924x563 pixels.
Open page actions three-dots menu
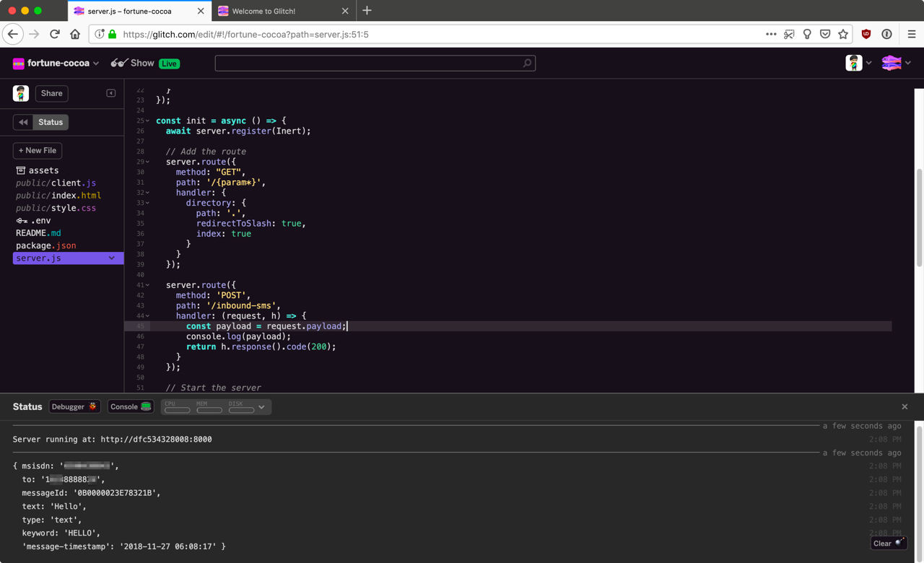point(771,34)
